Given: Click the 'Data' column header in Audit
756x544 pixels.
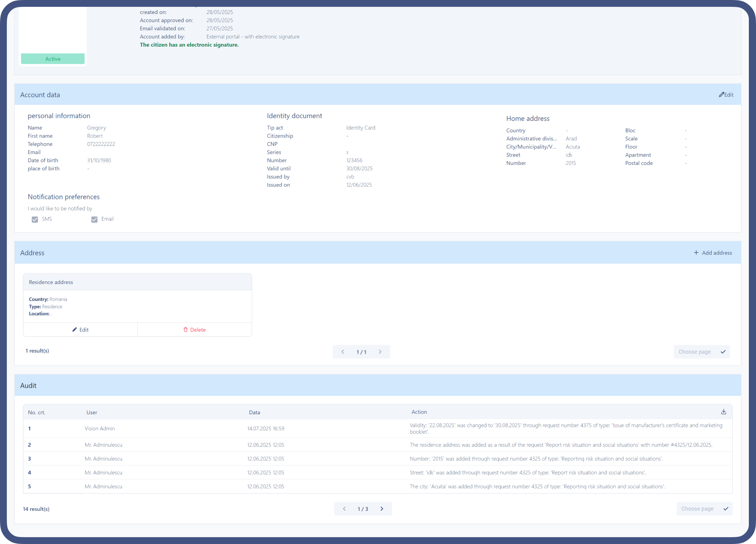Looking at the screenshot, I should (255, 413).
